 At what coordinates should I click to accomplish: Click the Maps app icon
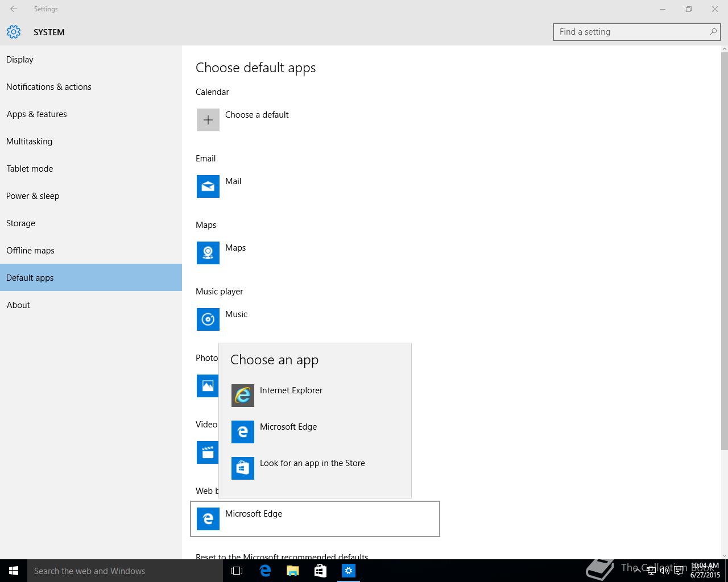(x=208, y=253)
